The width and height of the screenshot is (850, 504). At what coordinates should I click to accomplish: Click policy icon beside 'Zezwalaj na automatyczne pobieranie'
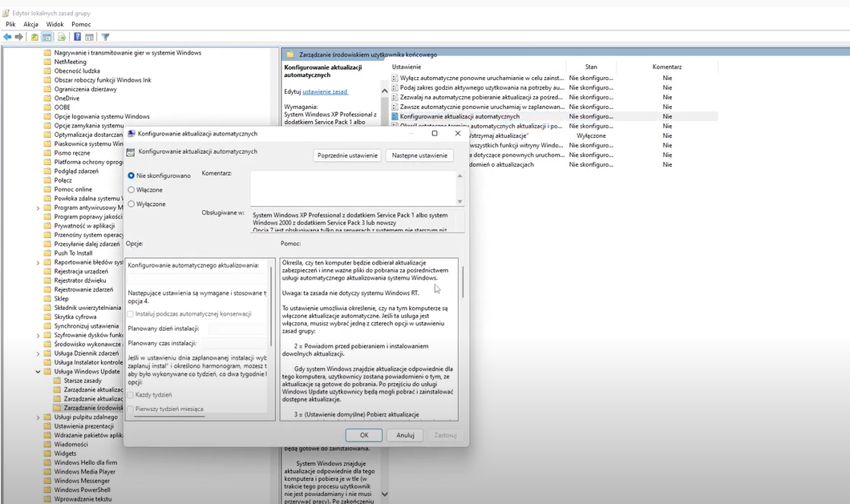(x=395, y=98)
